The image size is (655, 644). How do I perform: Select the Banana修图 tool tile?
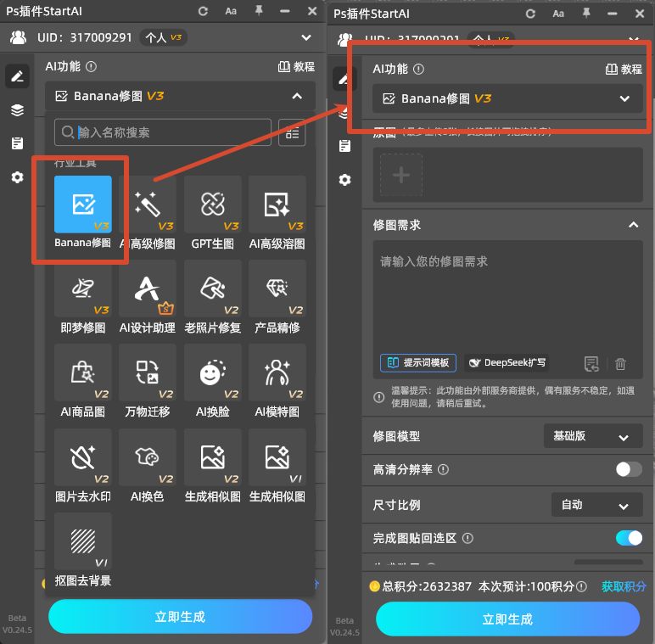coord(82,204)
